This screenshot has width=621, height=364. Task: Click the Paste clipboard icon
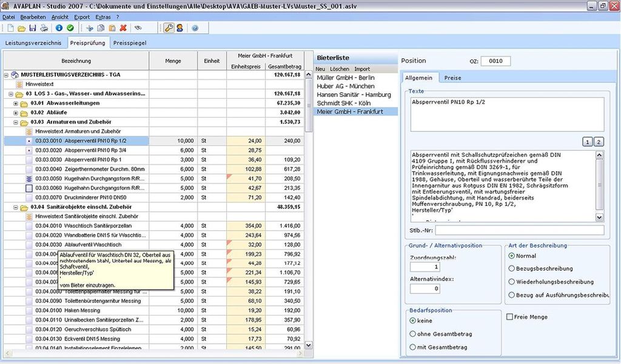(x=112, y=28)
